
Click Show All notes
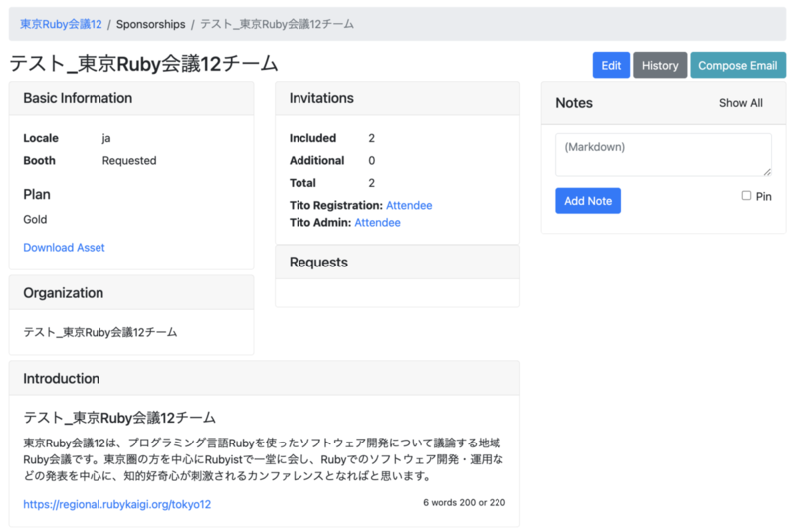[740, 103]
